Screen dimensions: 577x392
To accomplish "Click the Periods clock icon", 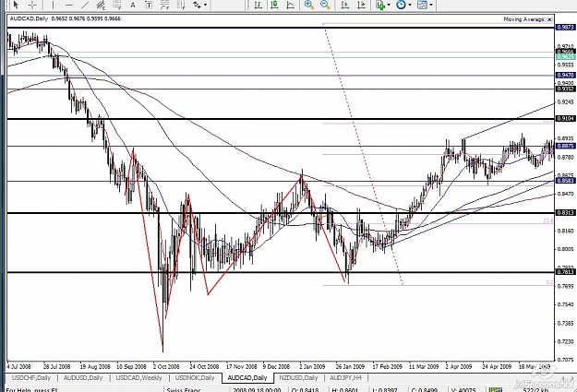I will click(401, 5).
